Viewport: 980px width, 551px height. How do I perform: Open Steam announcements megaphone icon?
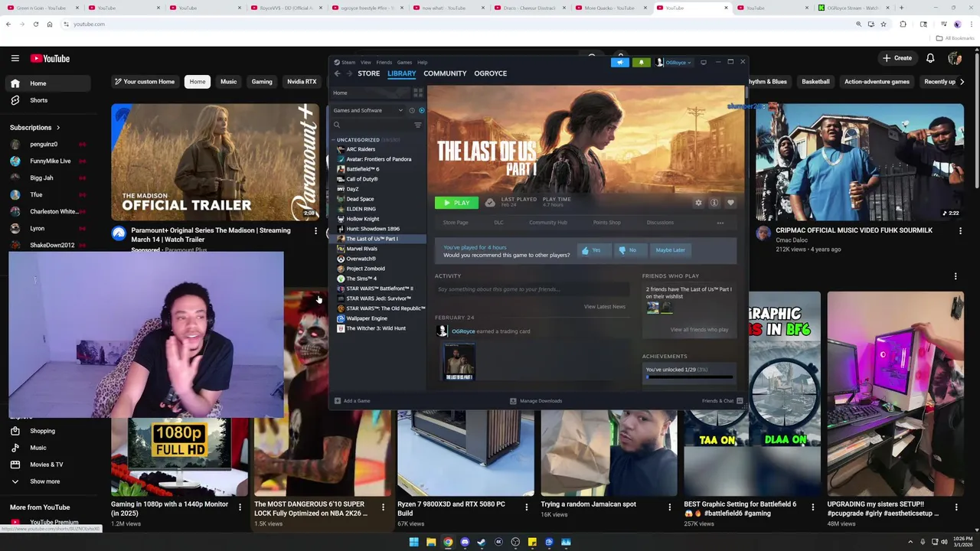620,62
